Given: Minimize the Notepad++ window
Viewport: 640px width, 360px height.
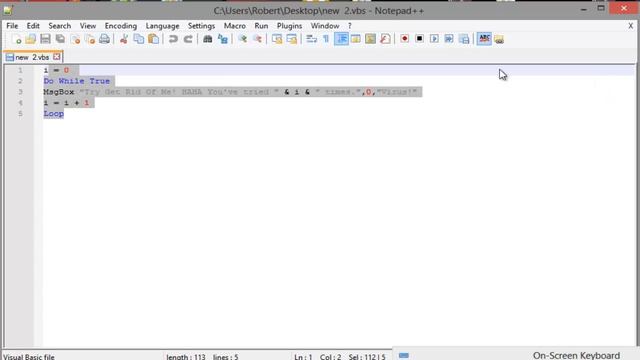Looking at the screenshot, I should [584, 9].
